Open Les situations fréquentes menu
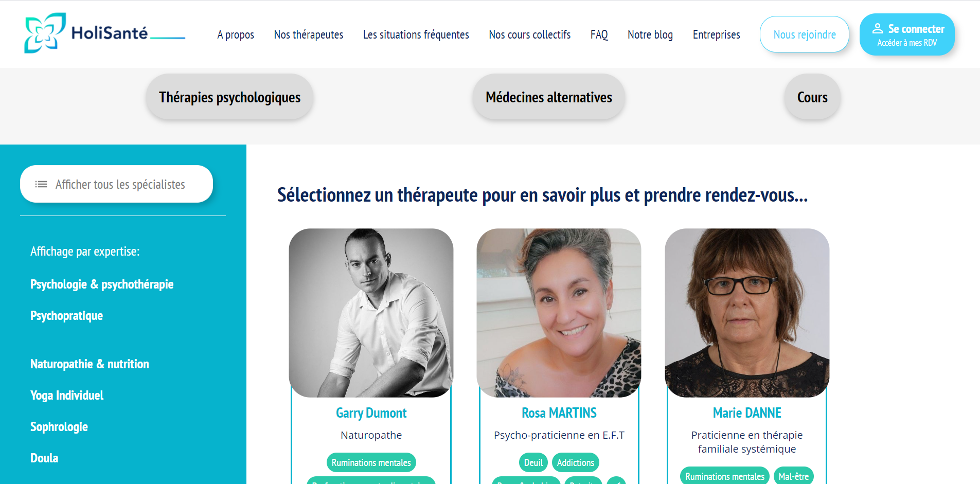980x484 pixels. [x=416, y=34]
